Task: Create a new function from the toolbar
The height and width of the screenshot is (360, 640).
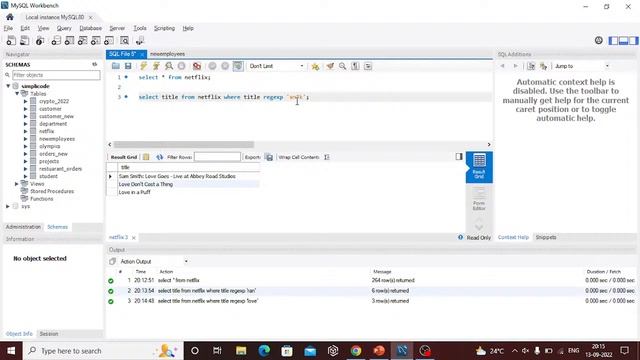Action: click(x=109, y=40)
